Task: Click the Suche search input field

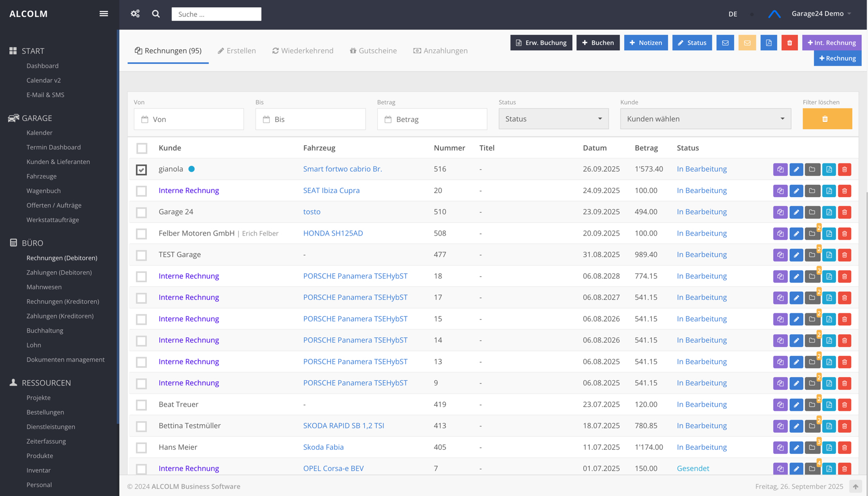Action: click(216, 14)
